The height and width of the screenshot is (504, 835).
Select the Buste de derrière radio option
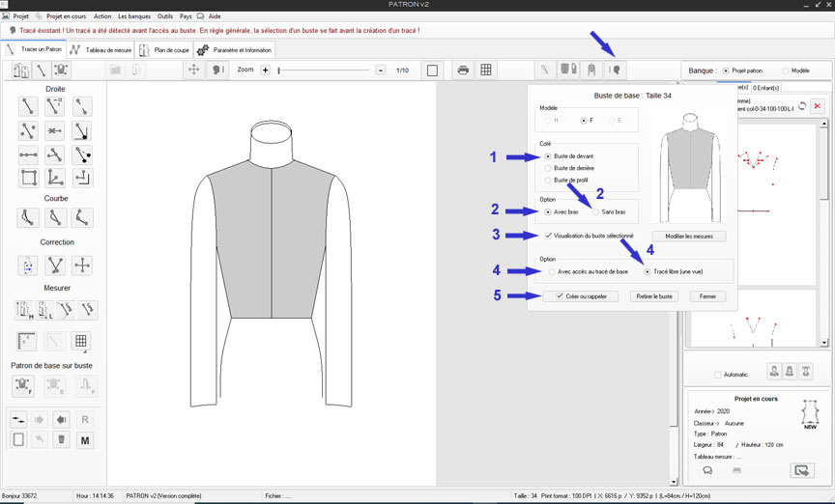pos(549,168)
